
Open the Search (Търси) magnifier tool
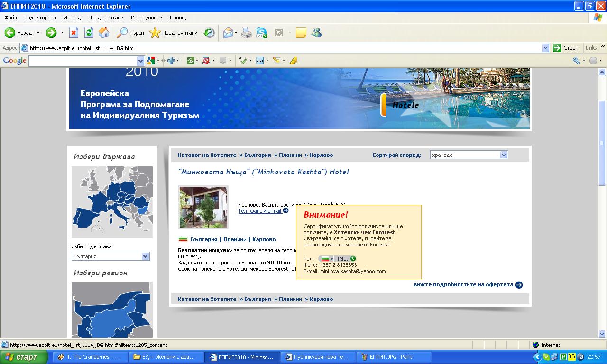(x=130, y=33)
